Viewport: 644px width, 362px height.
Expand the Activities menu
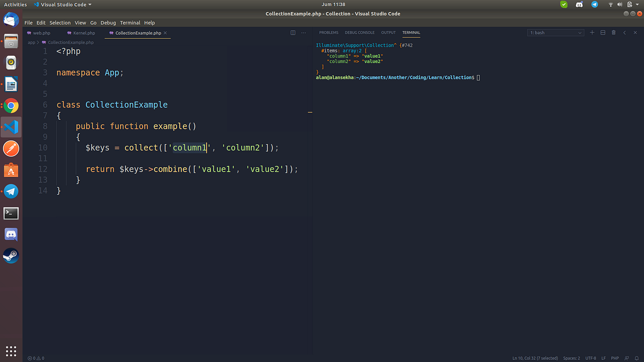coord(16,4)
